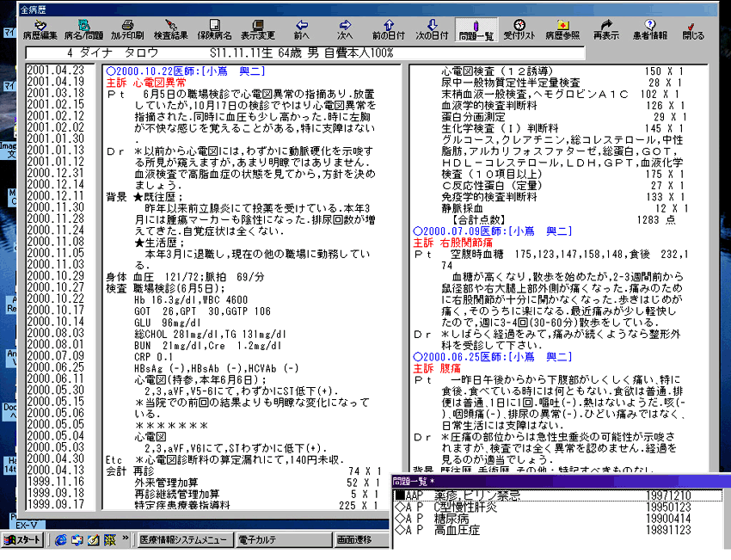Go forward with the 次へ arrow
The image size is (731, 560).
(x=345, y=30)
